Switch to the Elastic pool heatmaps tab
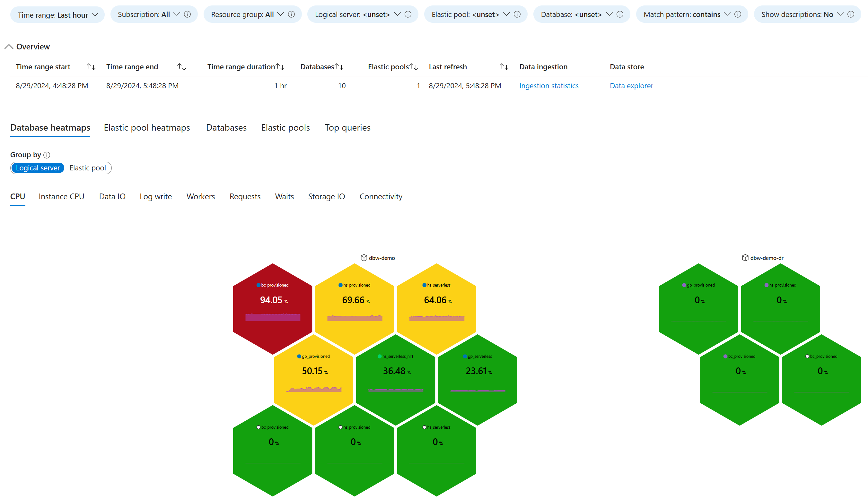 [147, 127]
